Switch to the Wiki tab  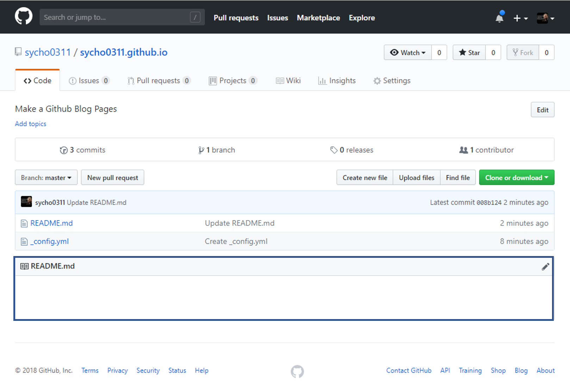pyautogui.click(x=288, y=81)
